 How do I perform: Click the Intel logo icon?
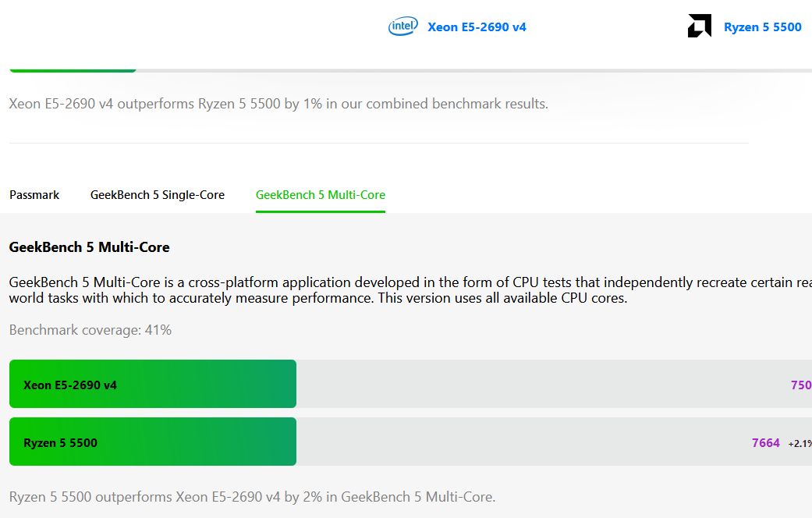[x=403, y=27]
